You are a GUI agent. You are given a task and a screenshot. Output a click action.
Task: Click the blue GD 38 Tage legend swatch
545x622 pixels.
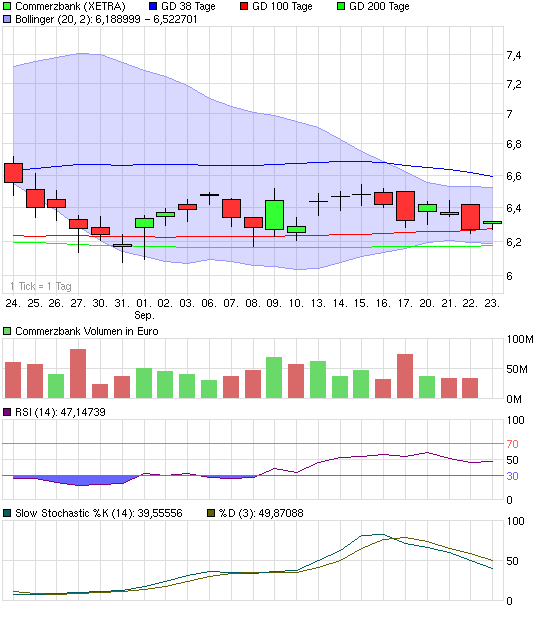[x=153, y=6]
